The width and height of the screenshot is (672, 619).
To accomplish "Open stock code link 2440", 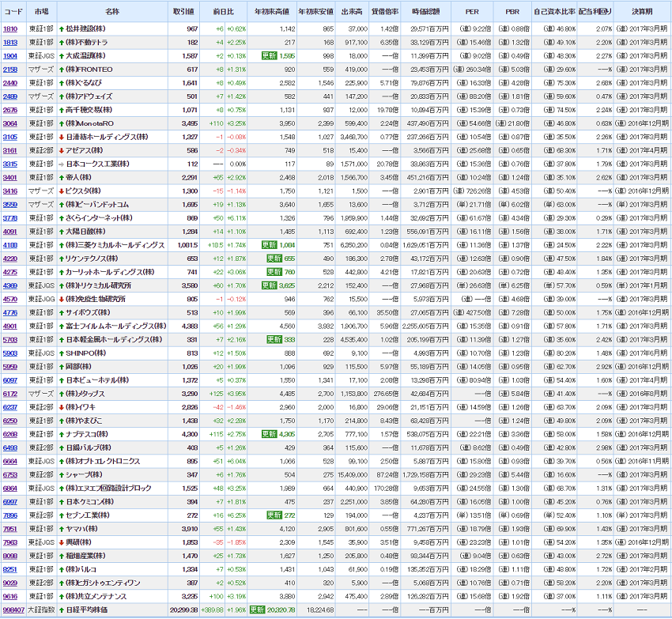I will (x=10, y=83).
